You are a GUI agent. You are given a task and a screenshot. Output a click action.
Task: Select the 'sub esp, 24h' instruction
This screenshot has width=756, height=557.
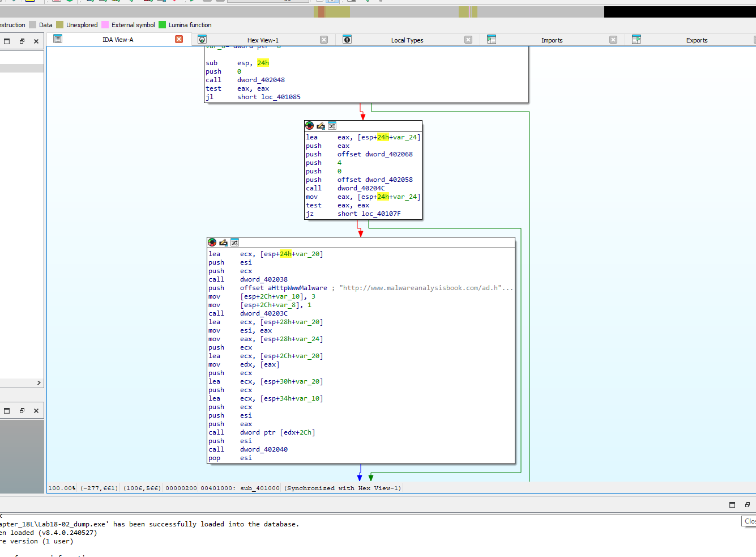click(x=237, y=63)
